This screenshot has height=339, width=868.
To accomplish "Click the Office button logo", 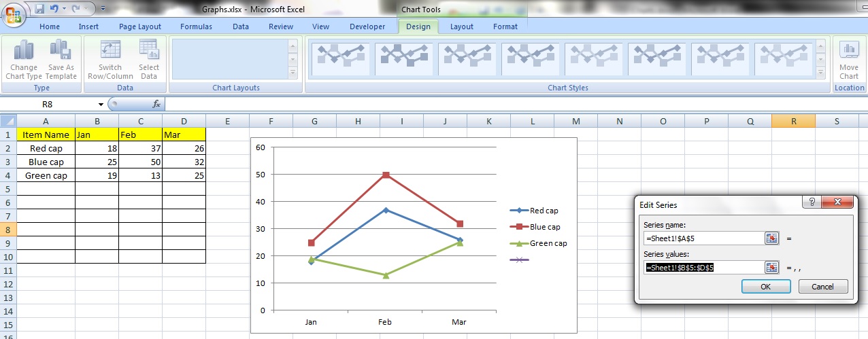I will pyautogui.click(x=13, y=13).
